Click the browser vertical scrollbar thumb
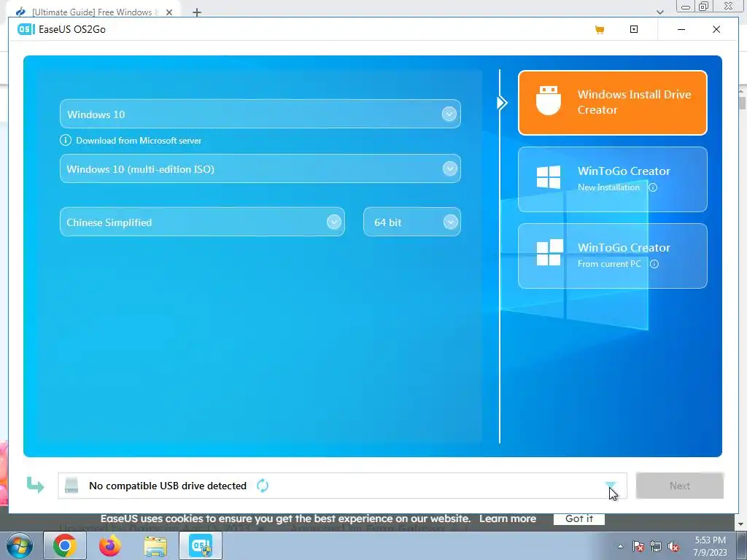 (742, 104)
